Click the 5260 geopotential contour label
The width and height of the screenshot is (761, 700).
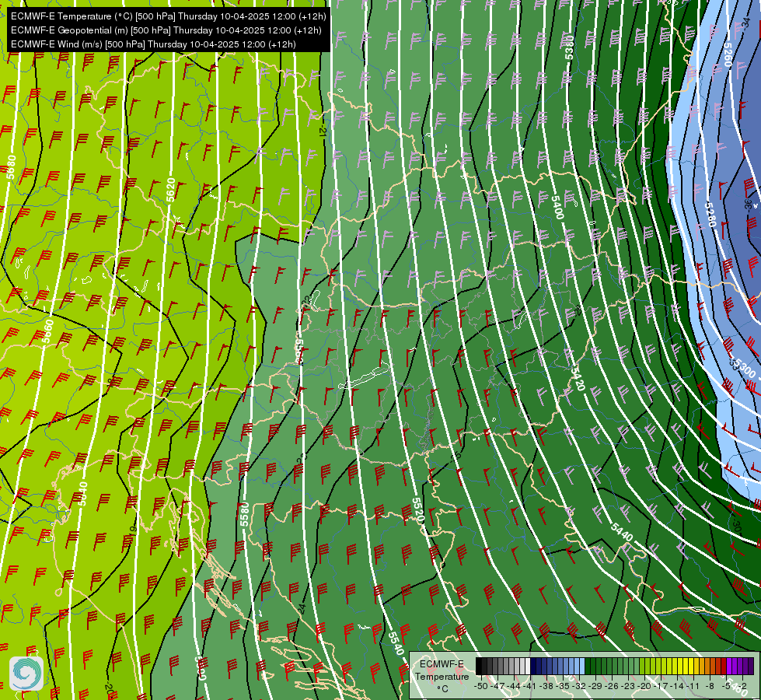pos(728,54)
